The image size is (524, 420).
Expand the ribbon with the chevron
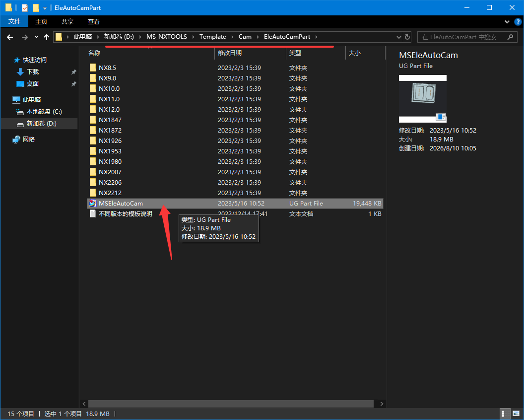click(x=507, y=22)
